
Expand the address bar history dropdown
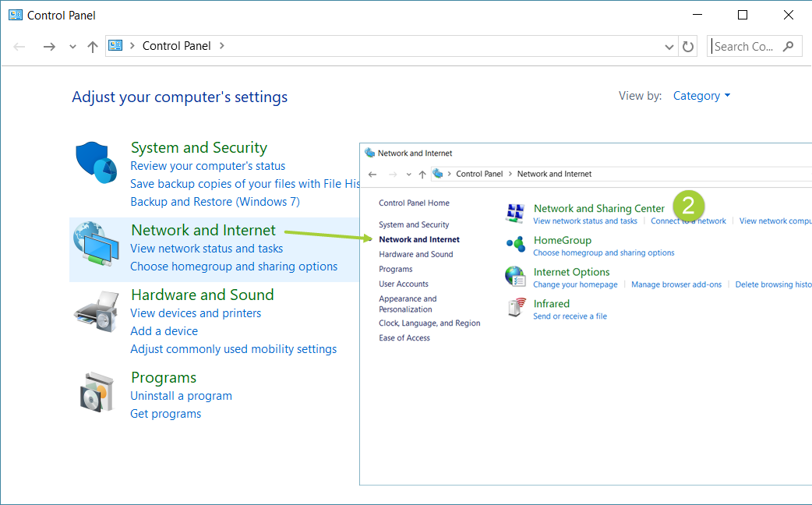[669, 47]
